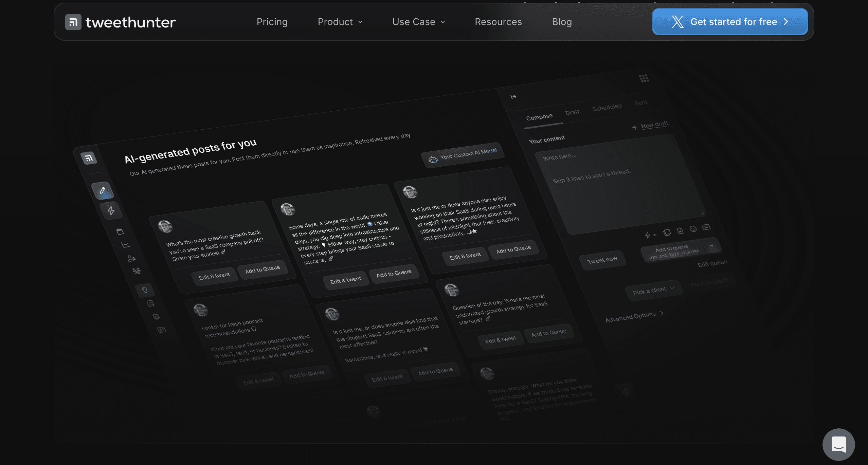Viewport: 868px width, 465px height.
Task: Click the New draft link
Action: point(650,125)
